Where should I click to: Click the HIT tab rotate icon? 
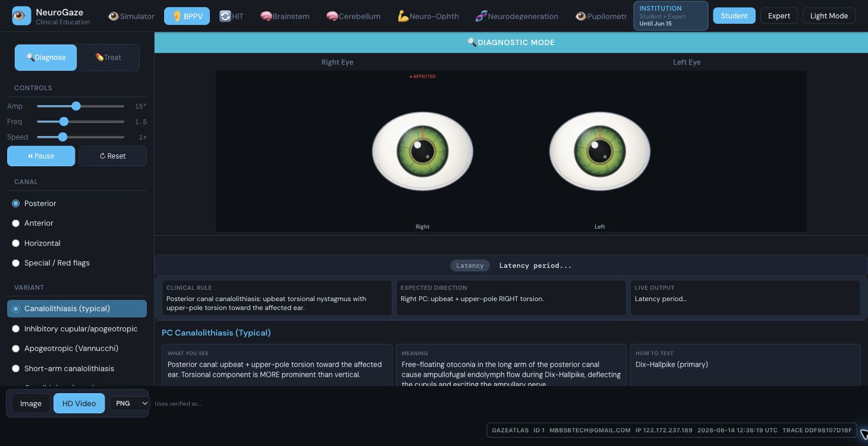click(x=225, y=16)
